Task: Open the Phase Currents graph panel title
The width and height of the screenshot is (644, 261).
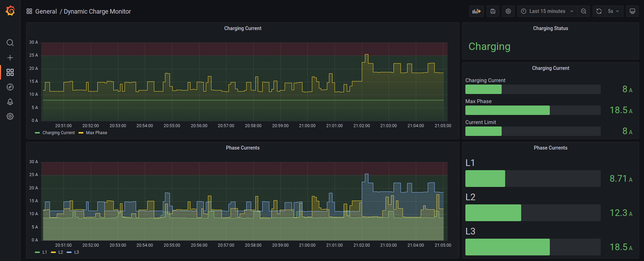Action: pyautogui.click(x=243, y=148)
